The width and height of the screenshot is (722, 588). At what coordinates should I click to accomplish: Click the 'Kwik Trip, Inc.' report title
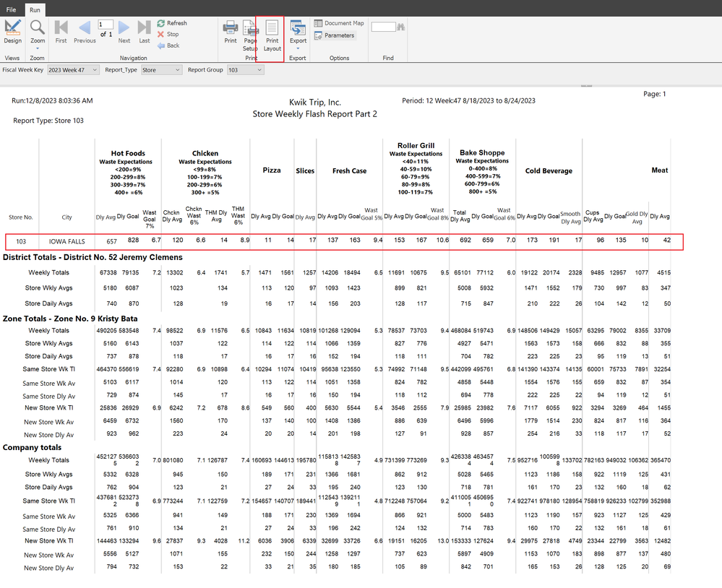click(315, 102)
